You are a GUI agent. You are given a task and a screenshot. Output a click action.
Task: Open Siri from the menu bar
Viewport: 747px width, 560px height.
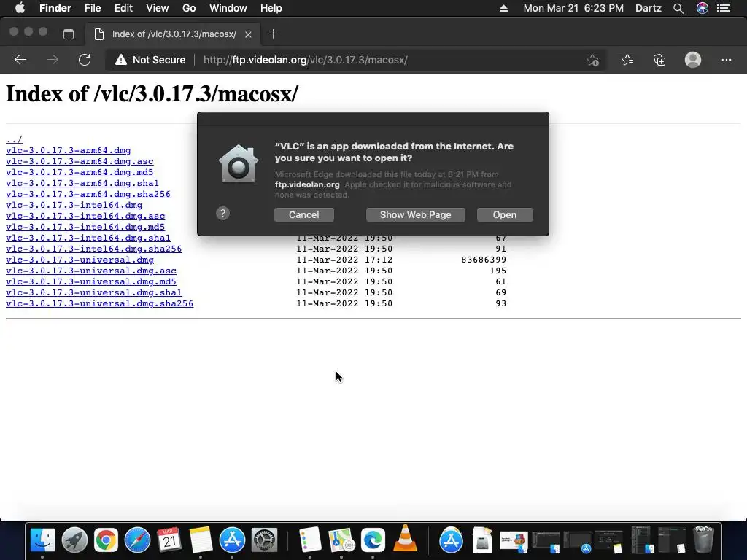(703, 8)
